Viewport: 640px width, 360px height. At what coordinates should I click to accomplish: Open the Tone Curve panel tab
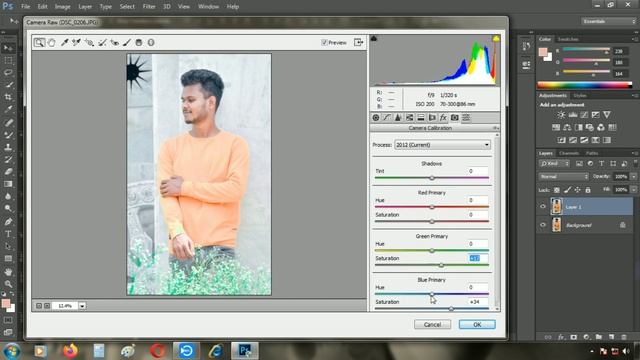(387, 118)
